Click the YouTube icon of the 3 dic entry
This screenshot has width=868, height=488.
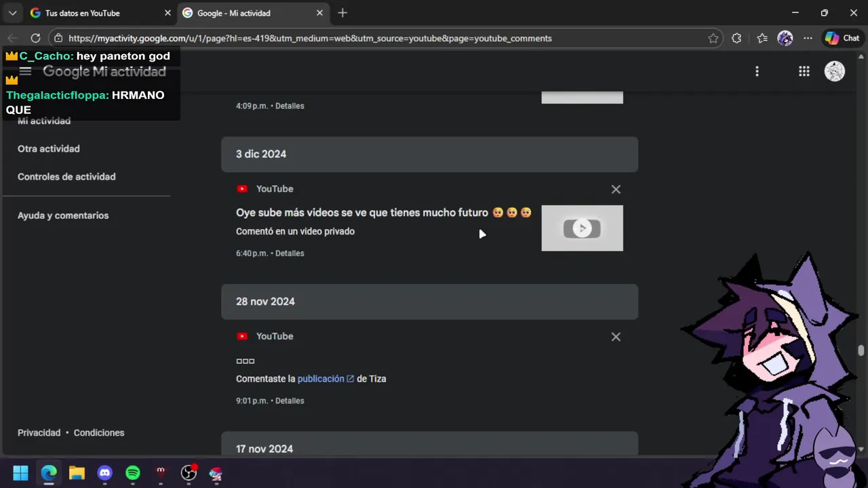[x=242, y=189]
